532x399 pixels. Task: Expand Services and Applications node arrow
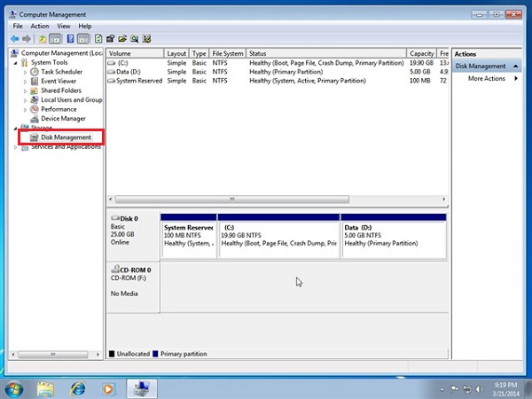[15, 147]
